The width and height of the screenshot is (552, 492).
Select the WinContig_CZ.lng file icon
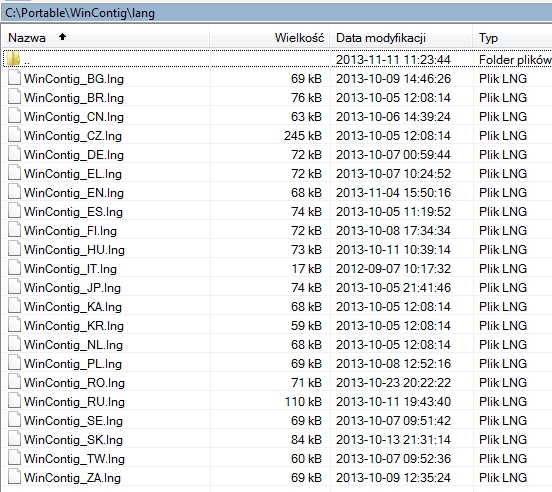coord(14,134)
